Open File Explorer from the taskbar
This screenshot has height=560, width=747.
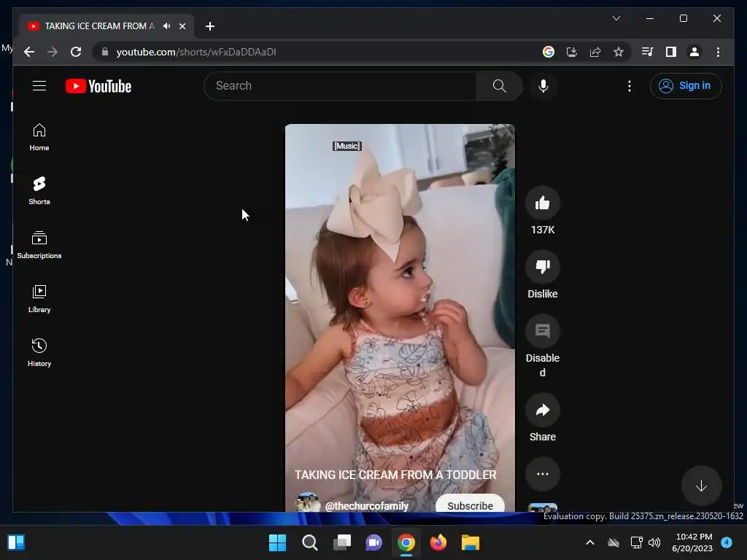(x=471, y=542)
